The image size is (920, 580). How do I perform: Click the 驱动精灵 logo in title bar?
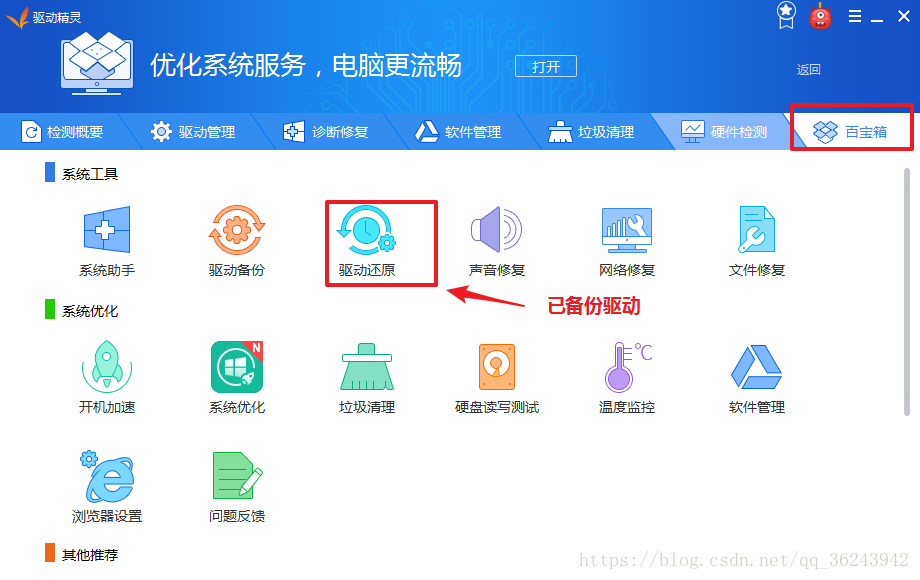43,17
